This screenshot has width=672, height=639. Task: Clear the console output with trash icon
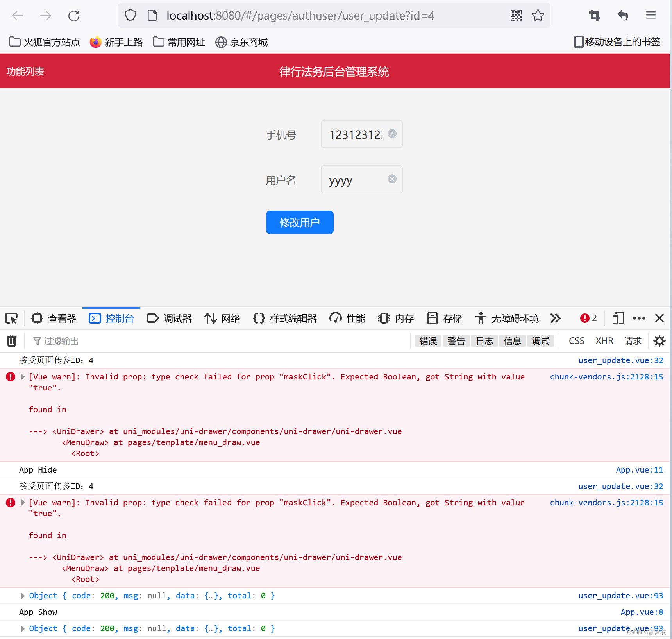click(12, 341)
